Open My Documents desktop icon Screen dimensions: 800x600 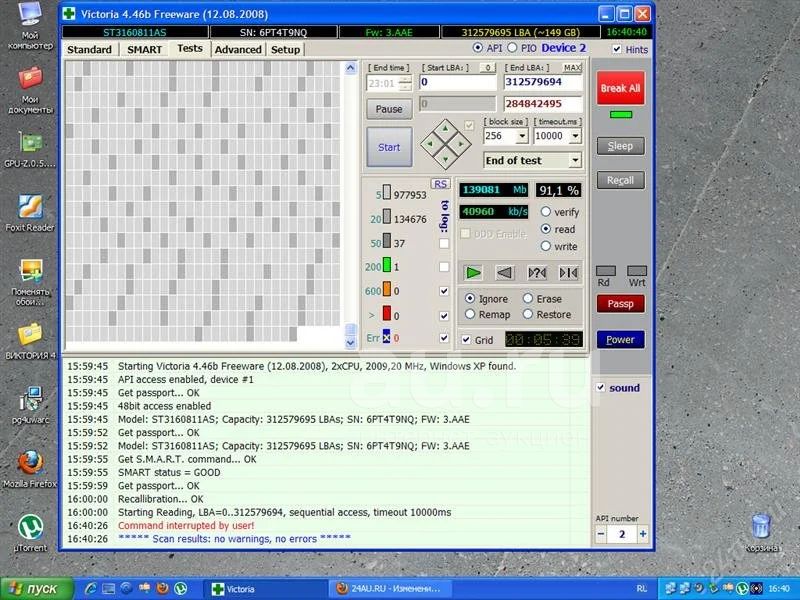coord(30,90)
